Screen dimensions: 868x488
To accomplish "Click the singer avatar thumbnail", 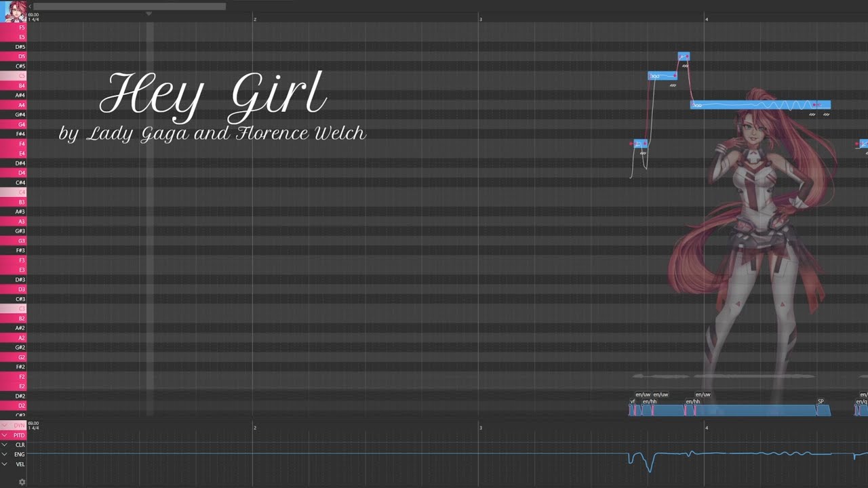I will click(x=14, y=11).
